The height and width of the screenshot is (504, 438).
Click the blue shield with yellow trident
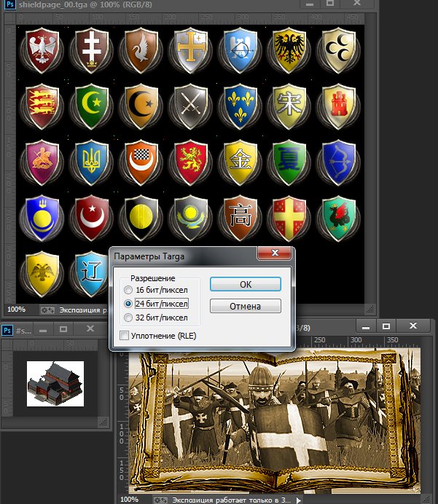92,162
